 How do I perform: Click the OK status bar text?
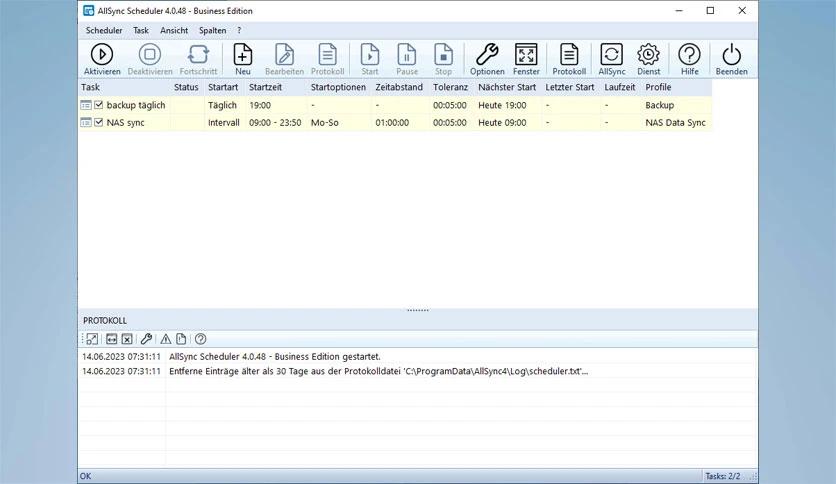(85, 476)
